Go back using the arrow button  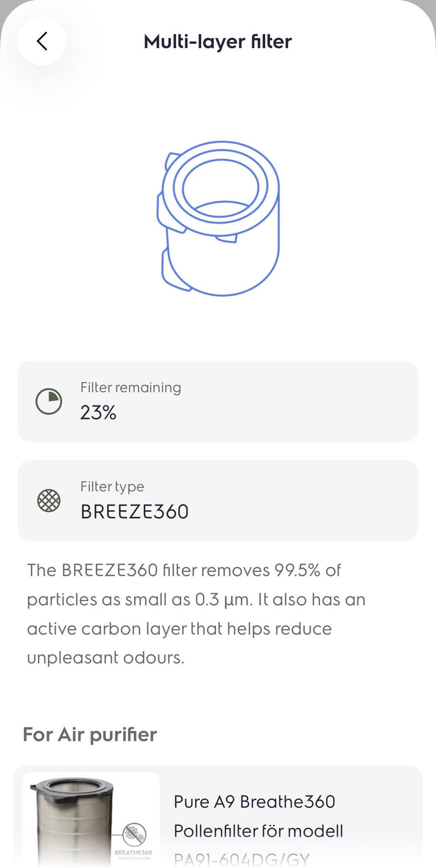[x=42, y=41]
